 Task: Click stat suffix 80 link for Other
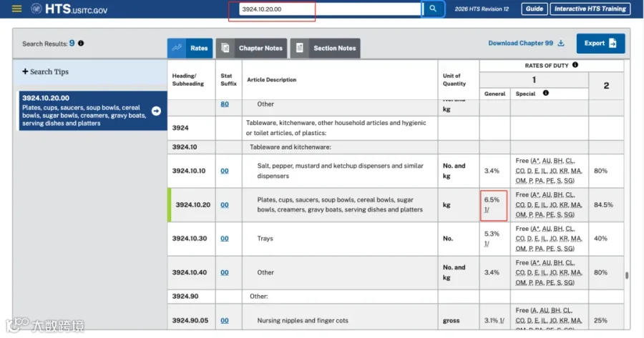click(225, 104)
